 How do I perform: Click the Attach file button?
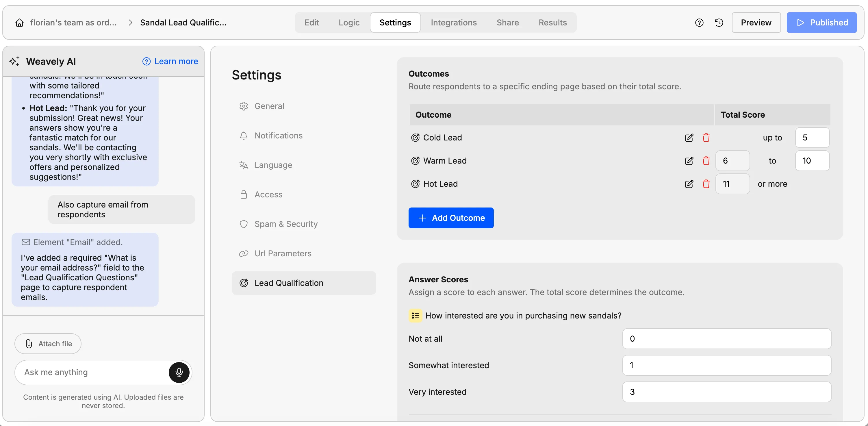(48, 344)
